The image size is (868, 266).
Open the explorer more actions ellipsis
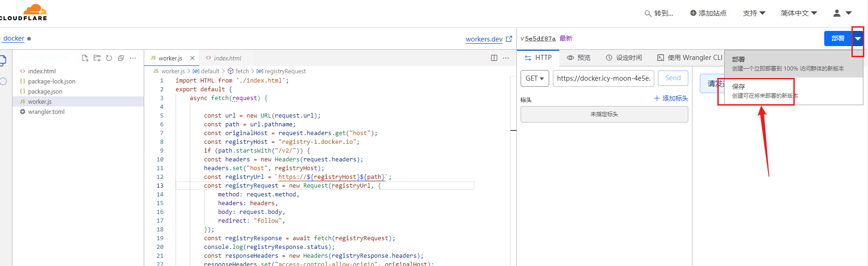133,58
